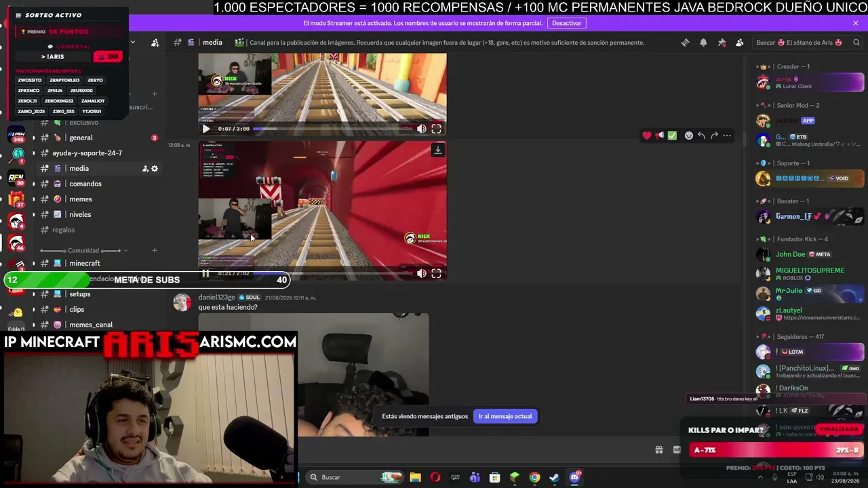Viewport: 868px width, 488px height.
Task: Open the server icon with the 345 badge
Action: tap(16, 135)
